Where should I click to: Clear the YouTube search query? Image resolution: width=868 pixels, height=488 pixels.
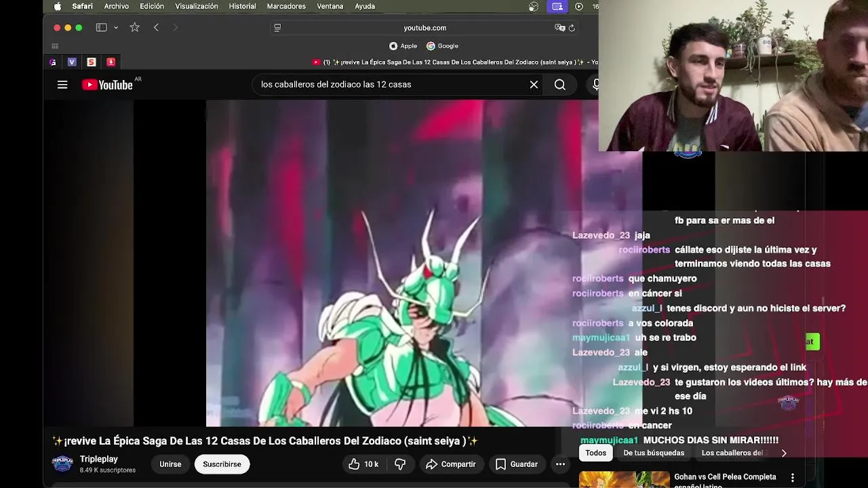[x=534, y=85]
